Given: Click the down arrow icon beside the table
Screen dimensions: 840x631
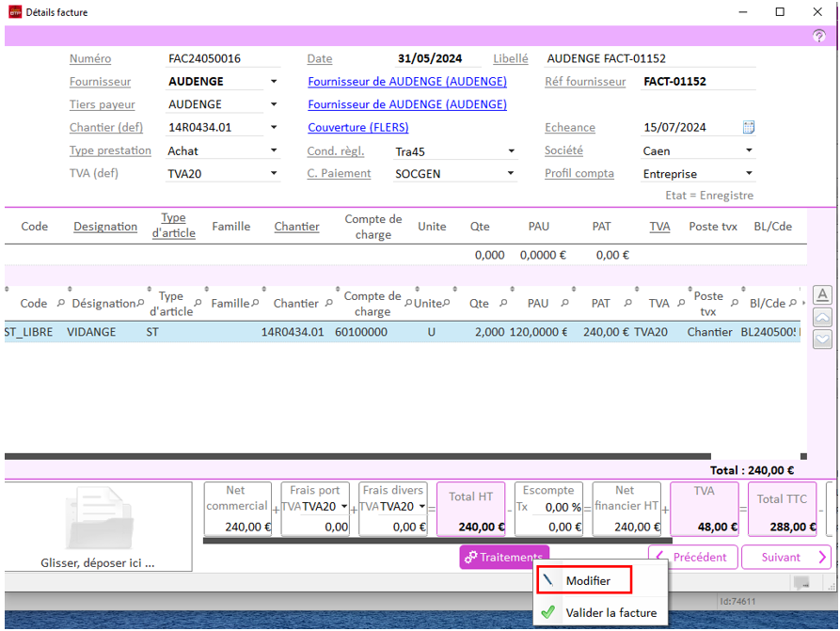Looking at the screenshot, I should [821, 339].
